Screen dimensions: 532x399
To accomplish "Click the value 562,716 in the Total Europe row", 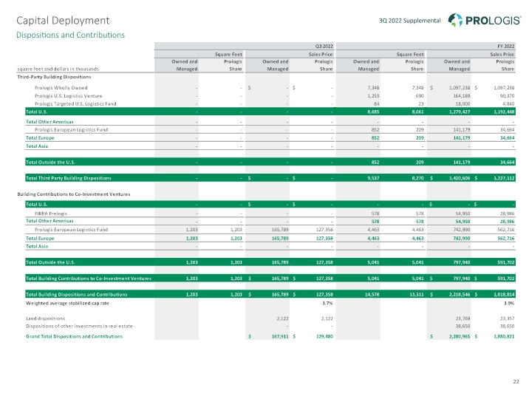I will 506,239.
